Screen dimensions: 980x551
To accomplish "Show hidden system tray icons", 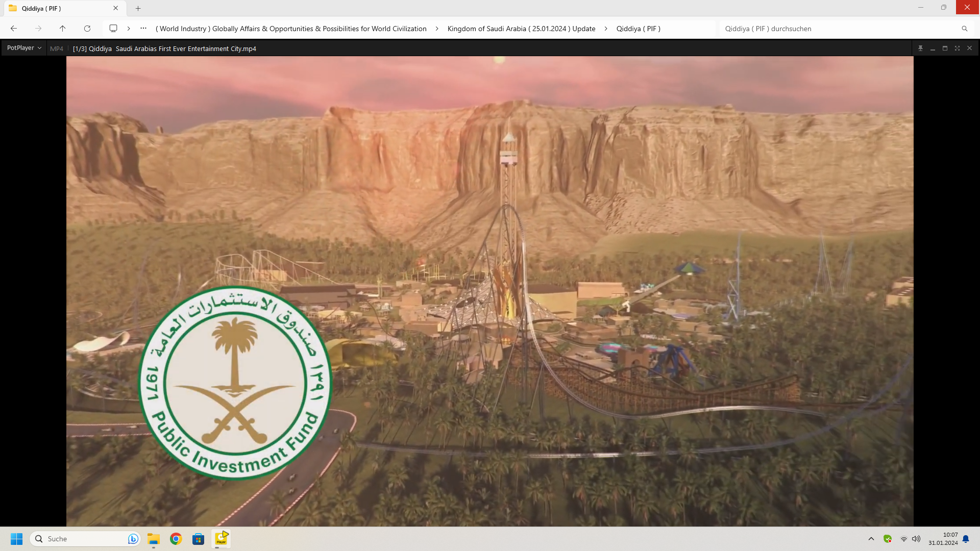I will tap(871, 539).
